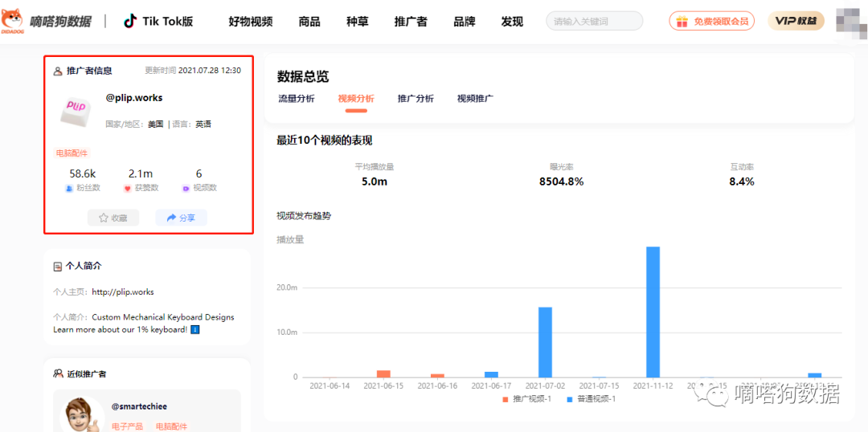868x432 pixels.
Task: Click the keyword search input field
Action: pyautogui.click(x=594, y=22)
